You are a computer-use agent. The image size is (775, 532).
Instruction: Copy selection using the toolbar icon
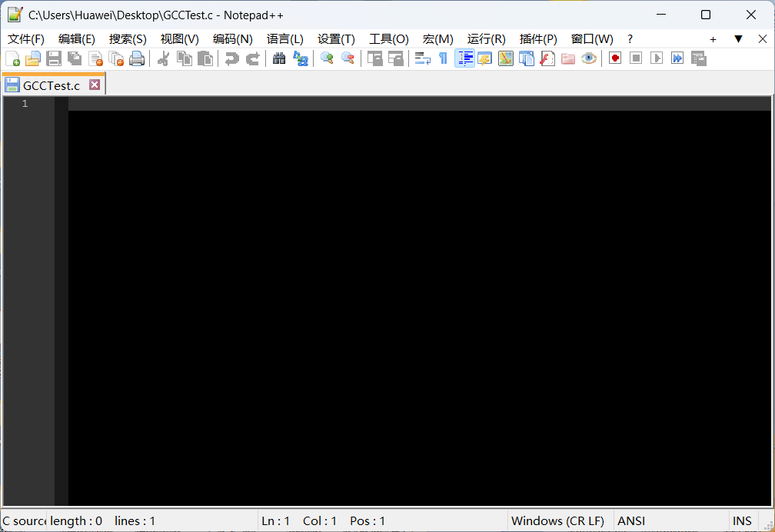[185, 58]
